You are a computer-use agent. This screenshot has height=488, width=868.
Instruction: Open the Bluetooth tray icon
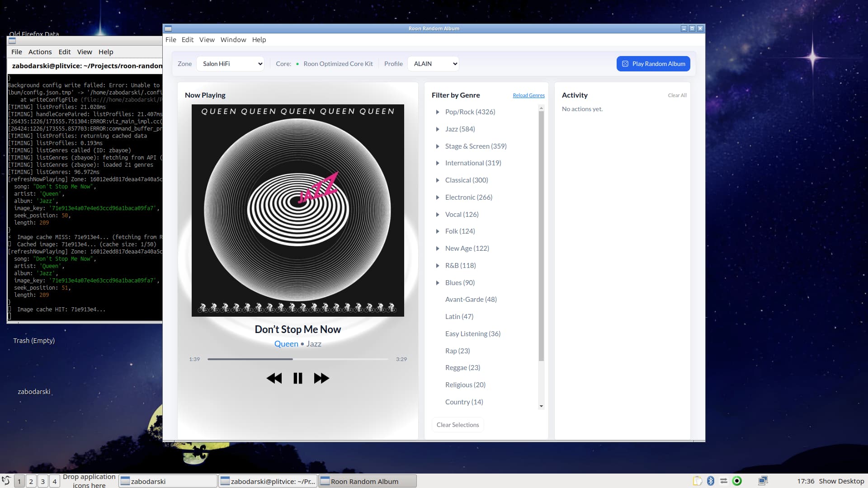(711, 481)
